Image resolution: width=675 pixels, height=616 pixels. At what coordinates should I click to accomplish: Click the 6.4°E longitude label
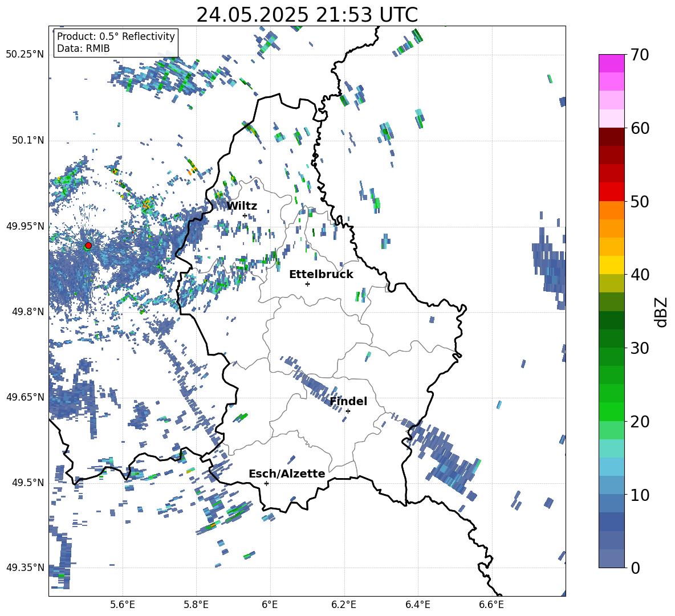[x=417, y=605]
